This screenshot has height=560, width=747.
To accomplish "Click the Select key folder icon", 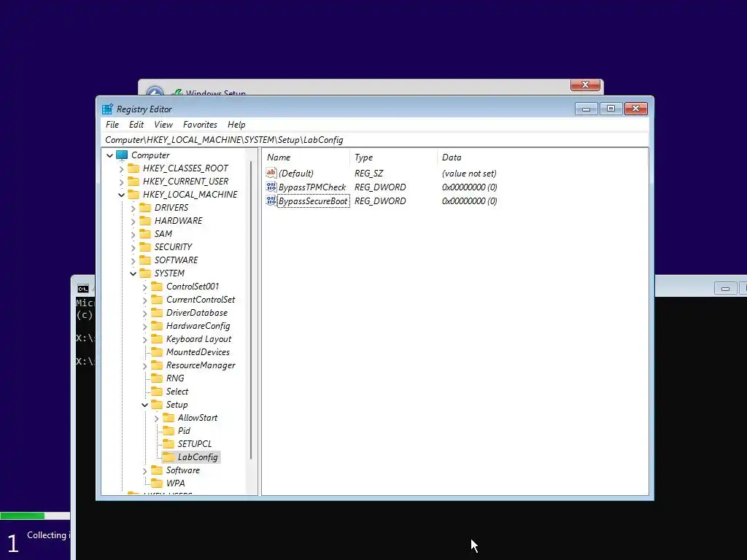I will [157, 392].
